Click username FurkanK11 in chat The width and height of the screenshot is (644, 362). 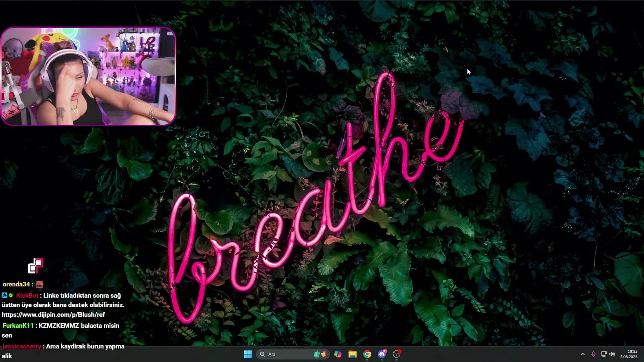click(x=18, y=326)
